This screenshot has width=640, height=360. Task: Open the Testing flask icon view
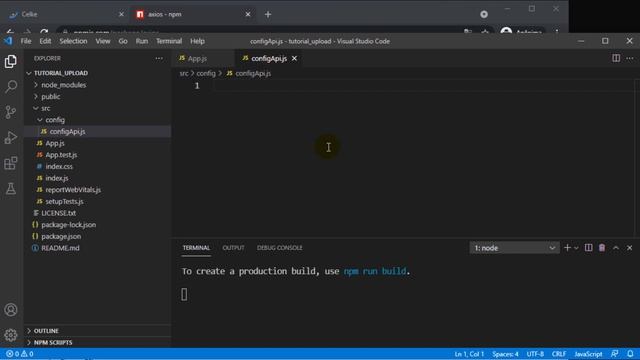click(x=11, y=189)
